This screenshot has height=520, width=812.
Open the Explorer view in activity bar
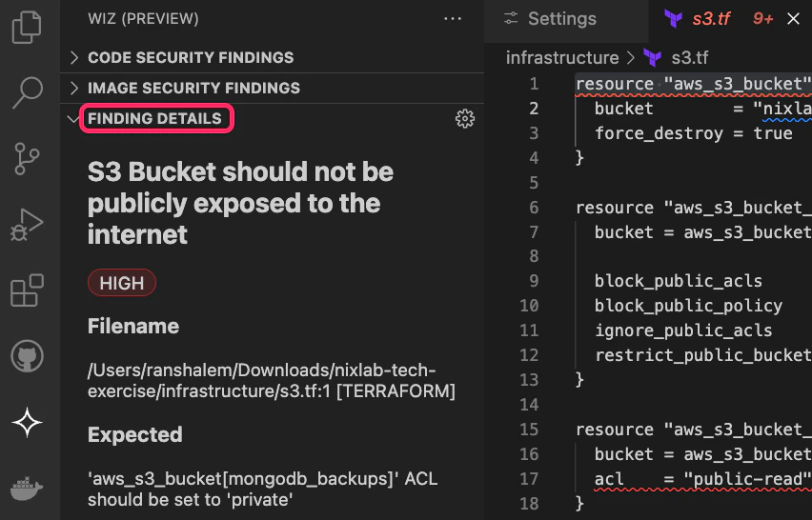tap(28, 28)
